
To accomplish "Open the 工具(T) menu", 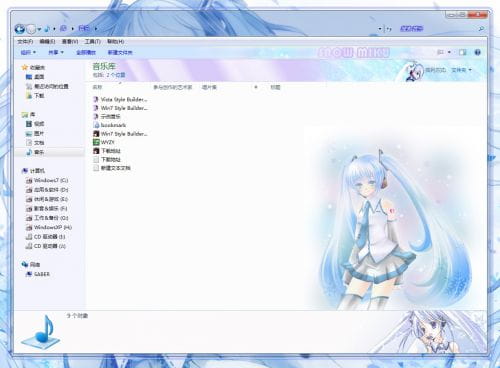I will pos(92,42).
